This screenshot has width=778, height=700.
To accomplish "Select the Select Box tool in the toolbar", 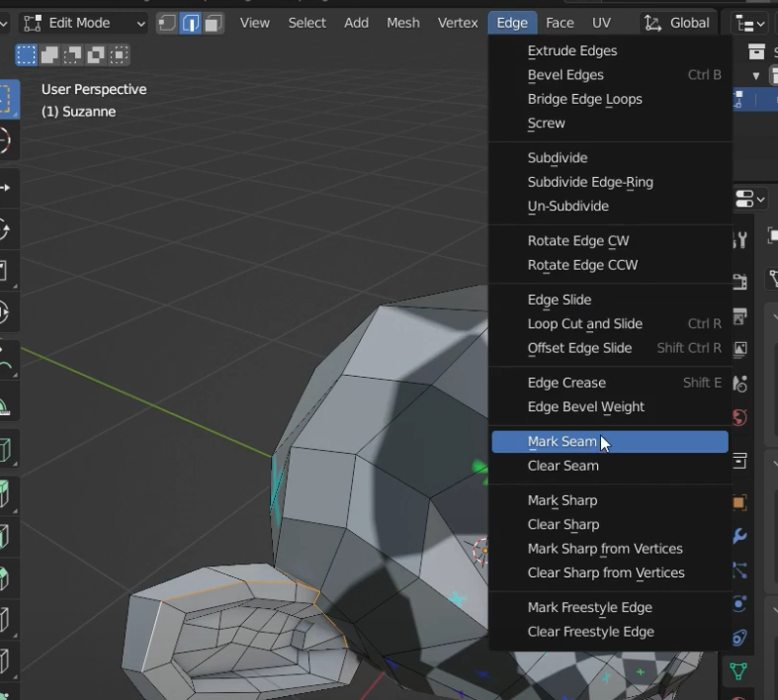I will pos(5,98).
